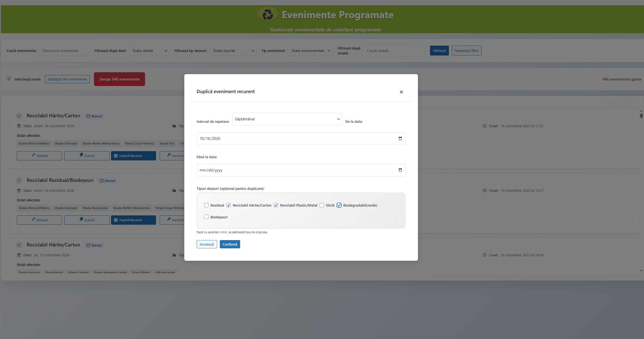The width and height of the screenshot is (644, 339).
Task: Open the Toate tipurile waste filter
Action: click(233, 51)
